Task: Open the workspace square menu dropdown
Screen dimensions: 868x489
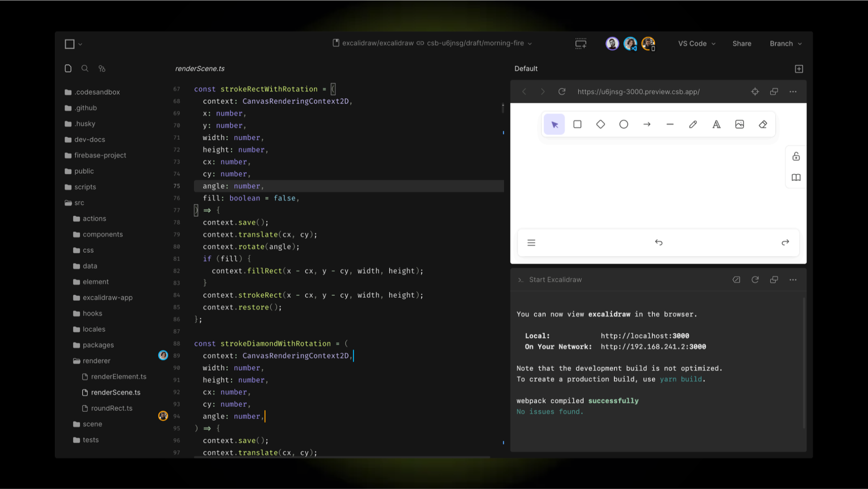Action: point(74,44)
